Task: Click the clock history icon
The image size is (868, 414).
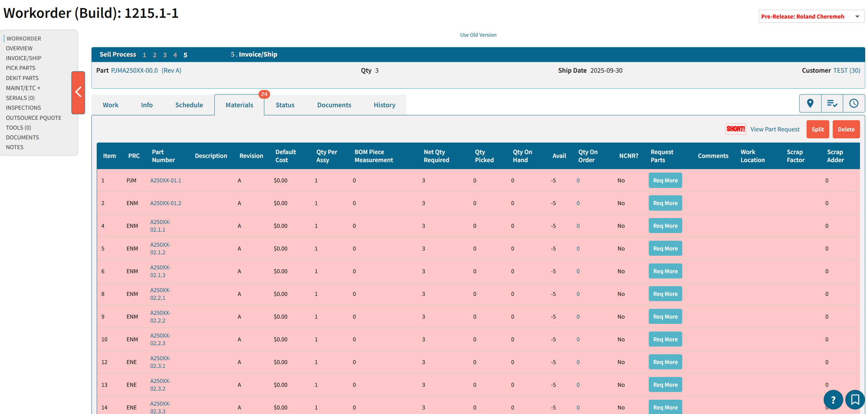Action: coord(854,103)
